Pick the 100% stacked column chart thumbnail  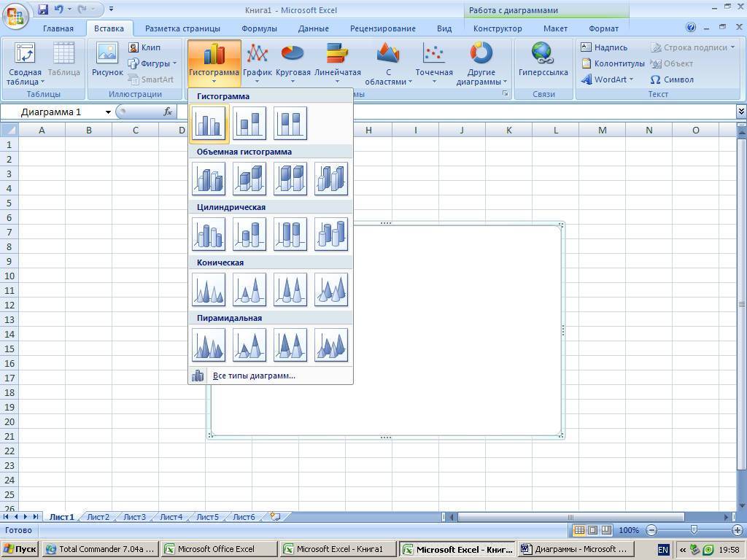tap(290, 123)
